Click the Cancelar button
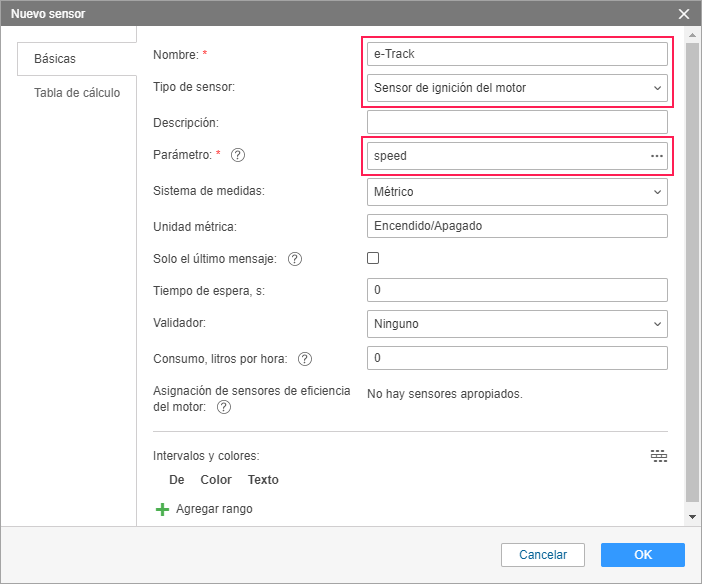Image resolution: width=702 pixels, height=584 pixels. [543, 555]
